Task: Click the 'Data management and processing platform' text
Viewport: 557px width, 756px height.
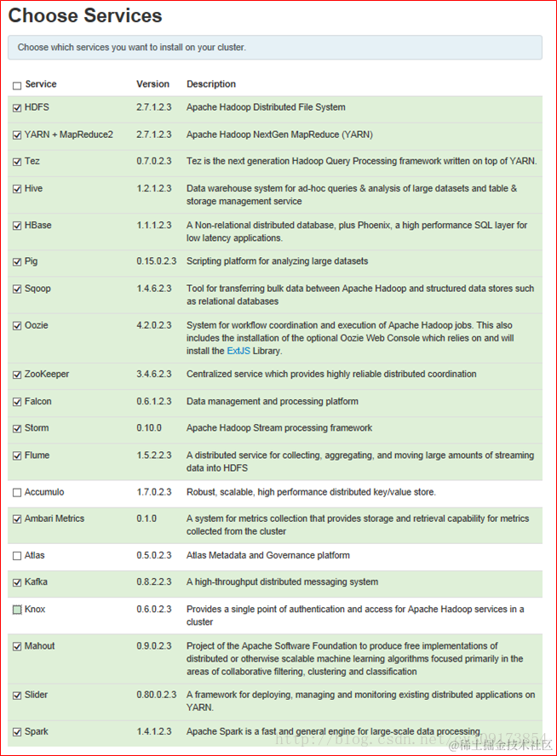Action: coord(273,401)
